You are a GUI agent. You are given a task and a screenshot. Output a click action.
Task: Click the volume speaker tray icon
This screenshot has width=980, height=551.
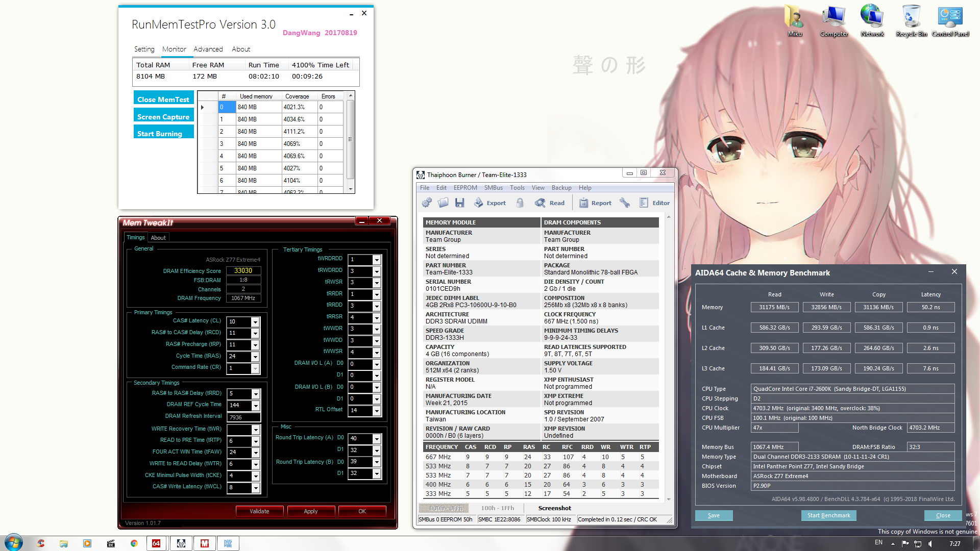(x=930, y=544)
